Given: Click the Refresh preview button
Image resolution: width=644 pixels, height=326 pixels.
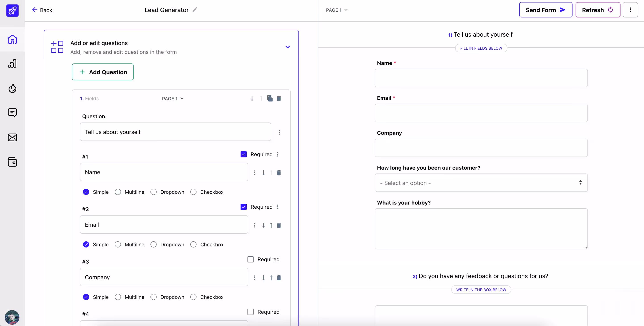Looking at the screenshot, I should 598,10.
